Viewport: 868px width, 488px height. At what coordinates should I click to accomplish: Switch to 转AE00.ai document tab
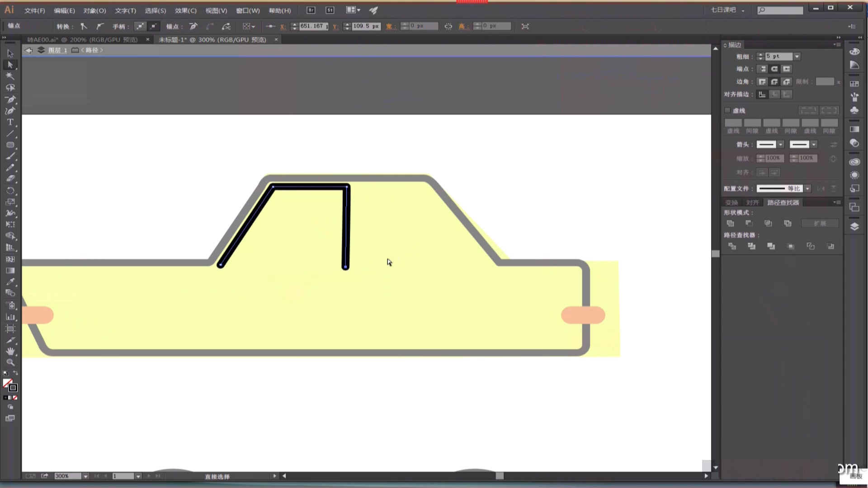tap(82, 40)
